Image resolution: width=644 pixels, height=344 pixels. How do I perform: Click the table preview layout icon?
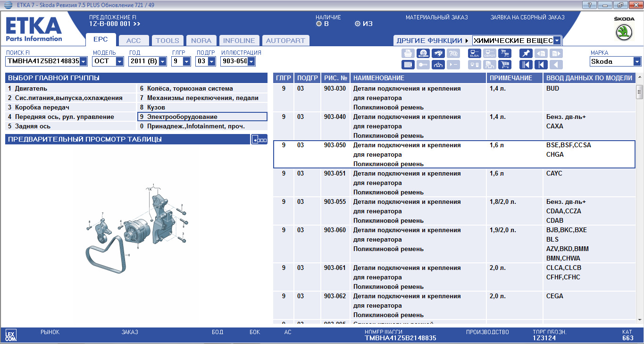coord(259,139)
